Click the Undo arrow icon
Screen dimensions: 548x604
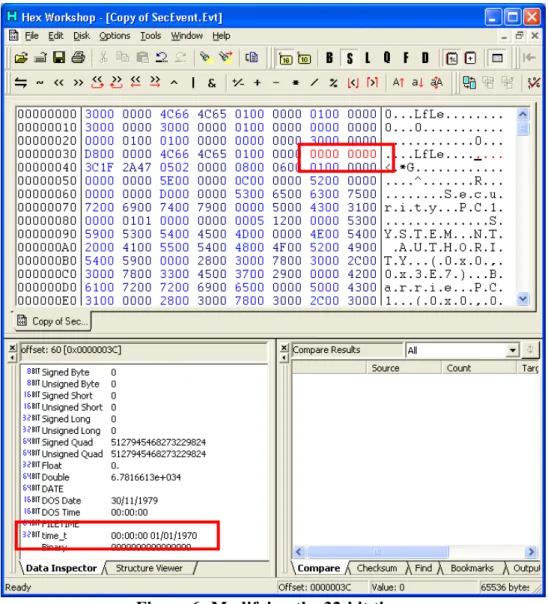[x=161, y=58]
